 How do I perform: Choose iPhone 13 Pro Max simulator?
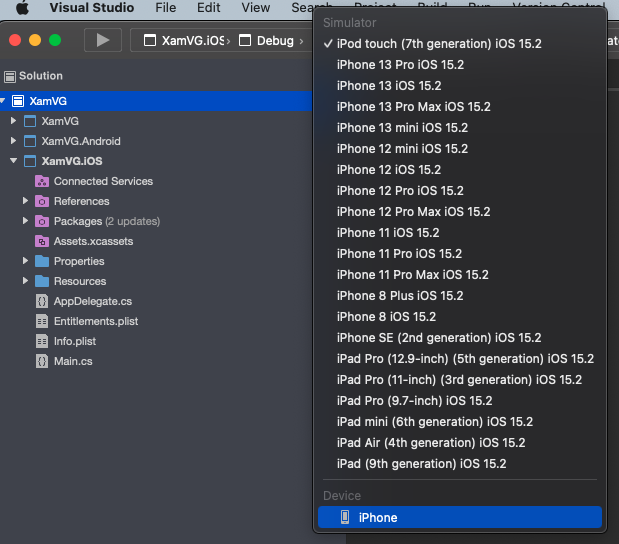point(413,107)
